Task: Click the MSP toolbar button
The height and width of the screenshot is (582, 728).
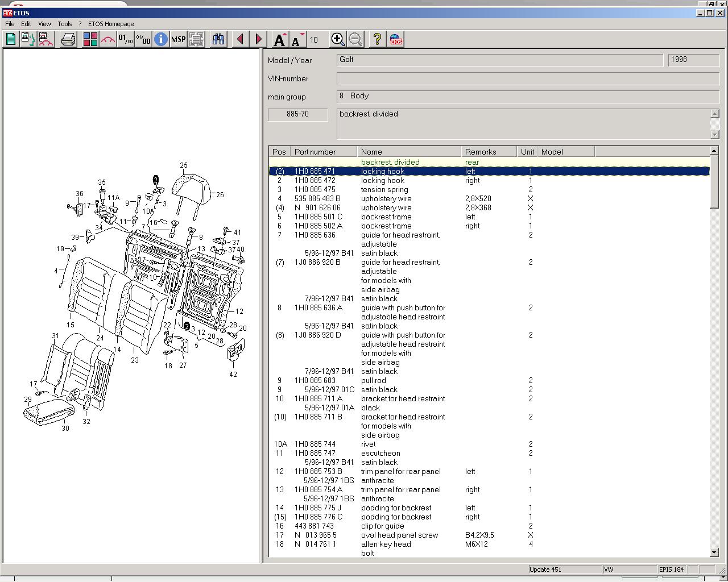Action: (x=179, y=39)
